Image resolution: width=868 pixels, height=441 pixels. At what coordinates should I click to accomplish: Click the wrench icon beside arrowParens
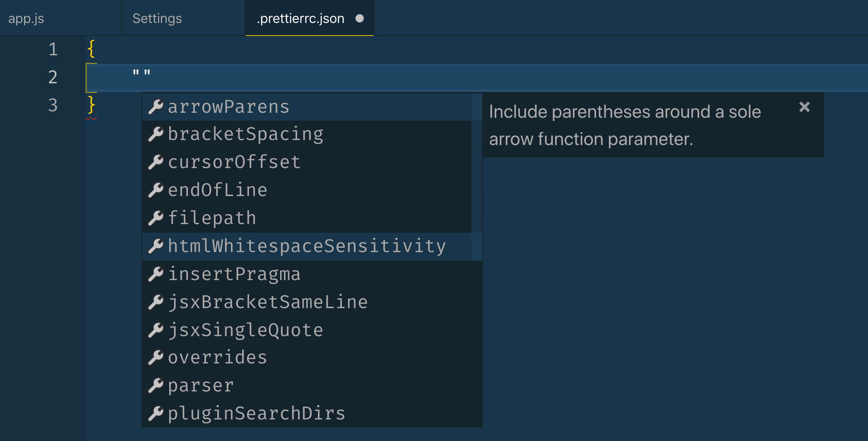click(x=156, y=107)
